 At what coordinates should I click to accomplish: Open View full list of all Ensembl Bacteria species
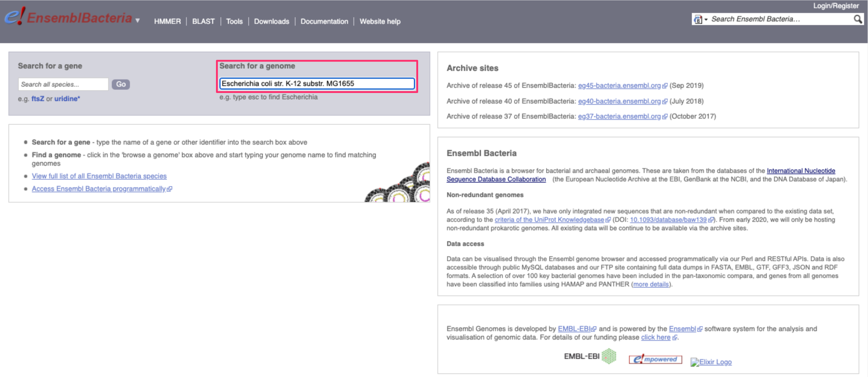[x=99, y=176]
